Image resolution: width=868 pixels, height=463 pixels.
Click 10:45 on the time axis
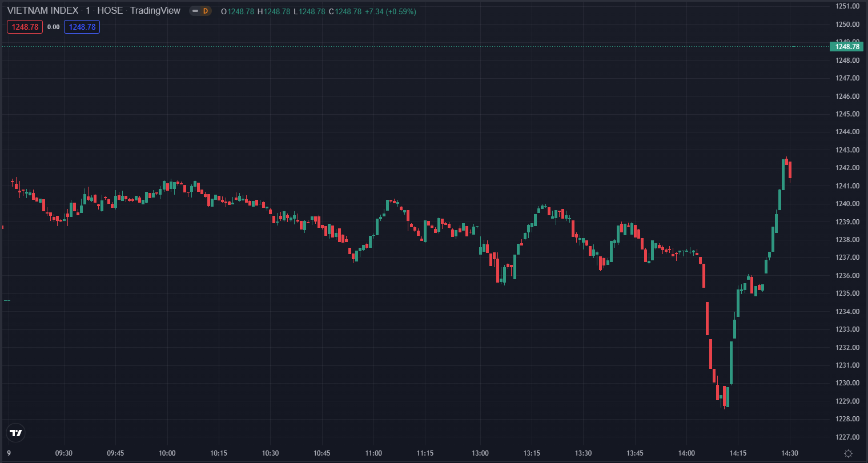tap(322, 453)
